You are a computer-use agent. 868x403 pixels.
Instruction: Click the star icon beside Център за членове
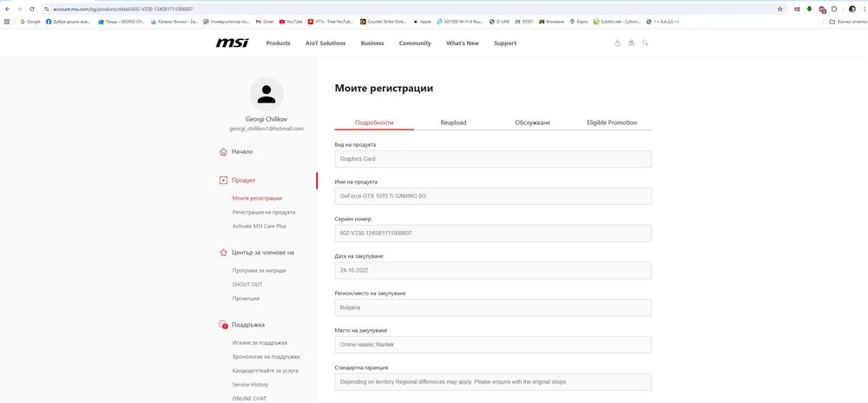click(223, 253)
